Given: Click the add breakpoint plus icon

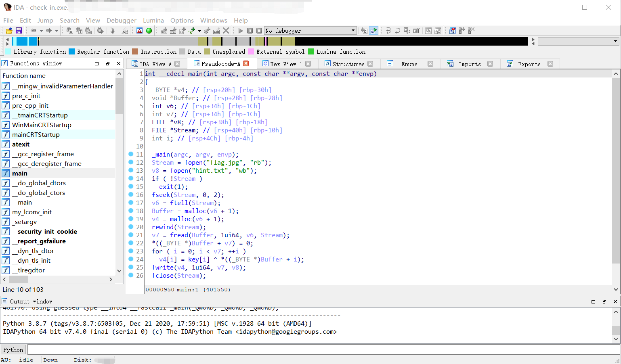Looking at the screenshot, I should coord(462,31).
